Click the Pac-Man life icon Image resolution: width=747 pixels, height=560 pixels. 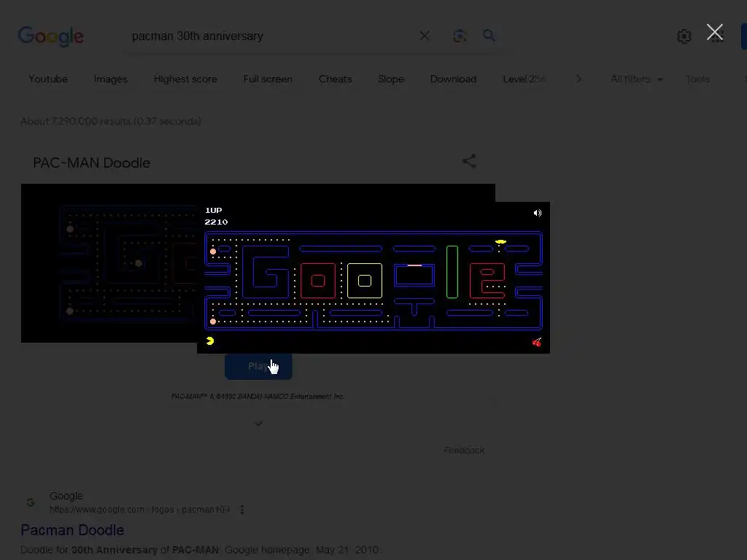(x=210, y=341)
